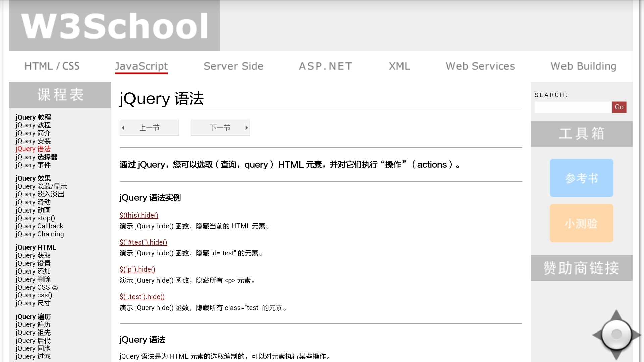644x362 pixels.
Task: Click the W3School logo banner
Action: (x=114, y=25)
